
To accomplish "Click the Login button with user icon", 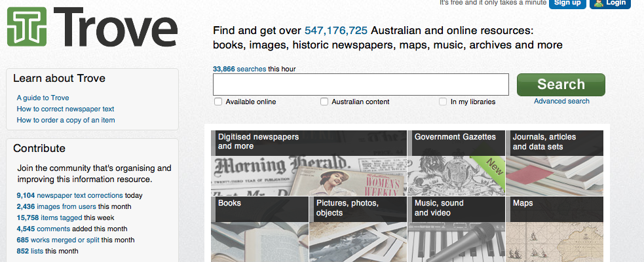I will pos(610,3).
